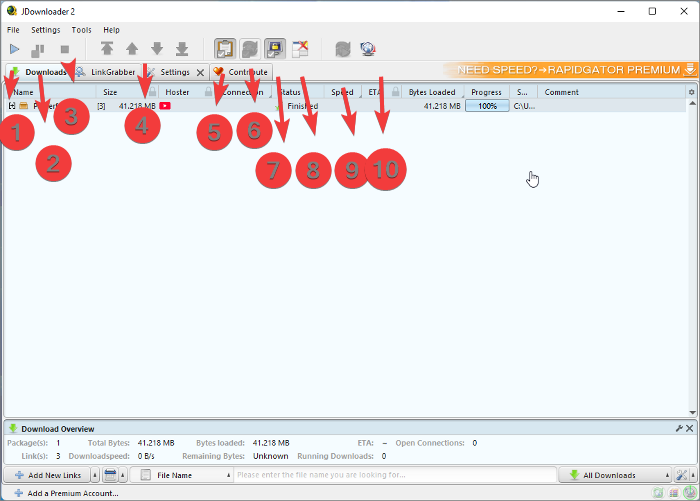Click the wrench-and-screwdriver icon in bottom bar
700x501 pixels.
(681, 475)
